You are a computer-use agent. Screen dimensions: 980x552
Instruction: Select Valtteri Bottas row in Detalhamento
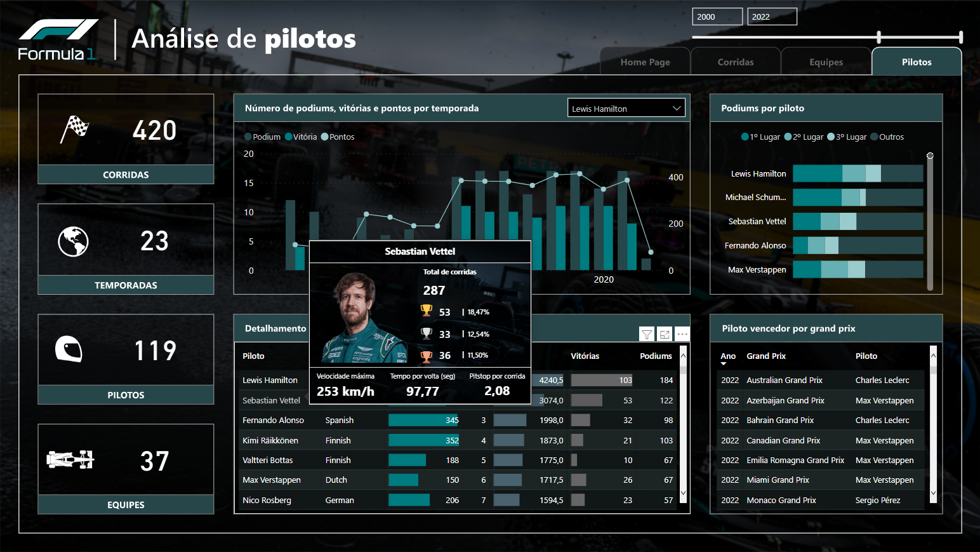[x=457, y=460]
